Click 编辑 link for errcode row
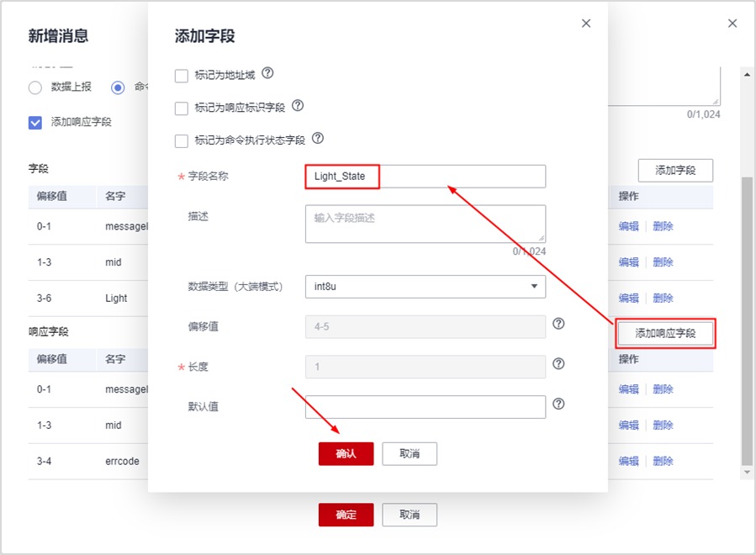Image resolution: width=756 pixels, height=555 pixels. point(629,461)
